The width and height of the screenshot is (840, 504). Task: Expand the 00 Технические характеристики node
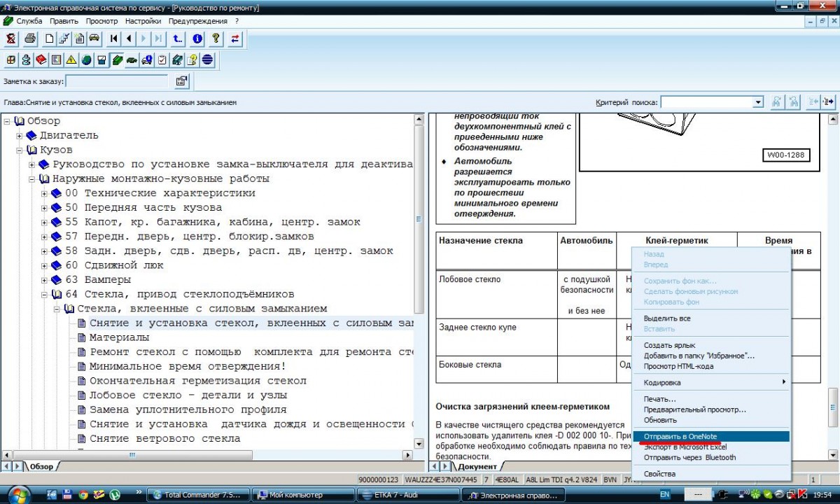(45, 193)
